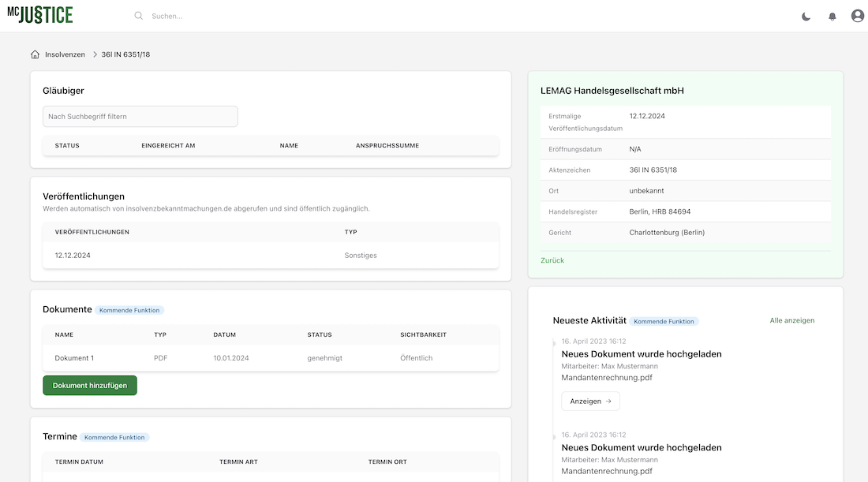This screenshot has width=868, height=482.
Task: Click the home breadcrumb icon
Action: coord(35,54)
